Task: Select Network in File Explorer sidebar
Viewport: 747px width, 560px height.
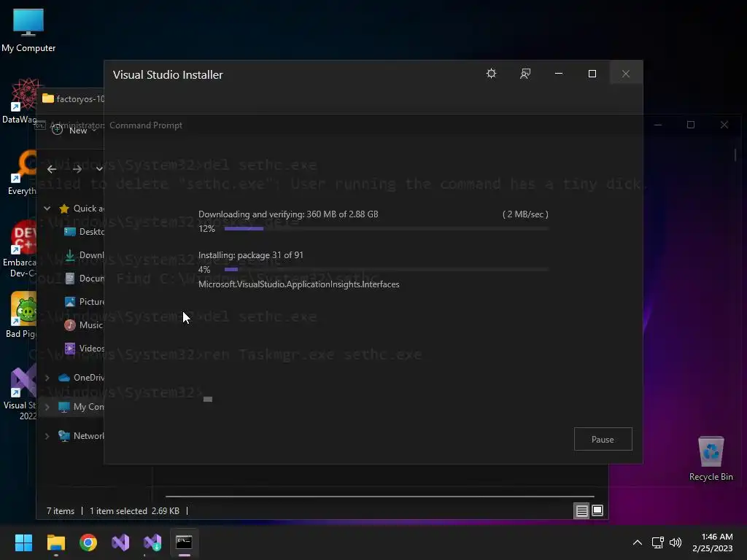Action: click(81, 436)
